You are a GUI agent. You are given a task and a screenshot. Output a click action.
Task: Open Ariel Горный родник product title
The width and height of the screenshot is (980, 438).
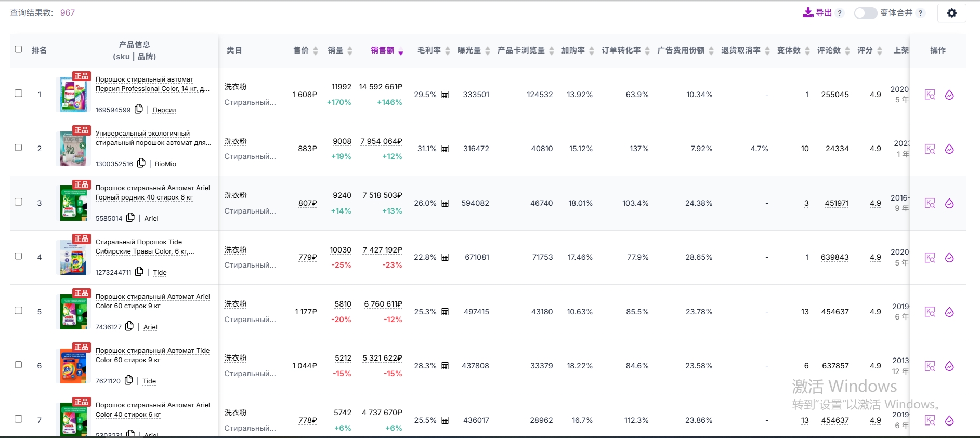152,193
